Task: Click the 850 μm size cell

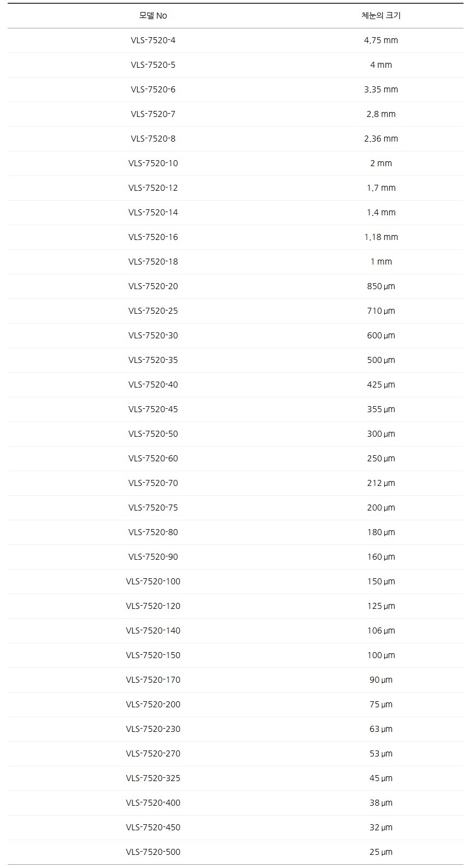Action: coord(381,286)
